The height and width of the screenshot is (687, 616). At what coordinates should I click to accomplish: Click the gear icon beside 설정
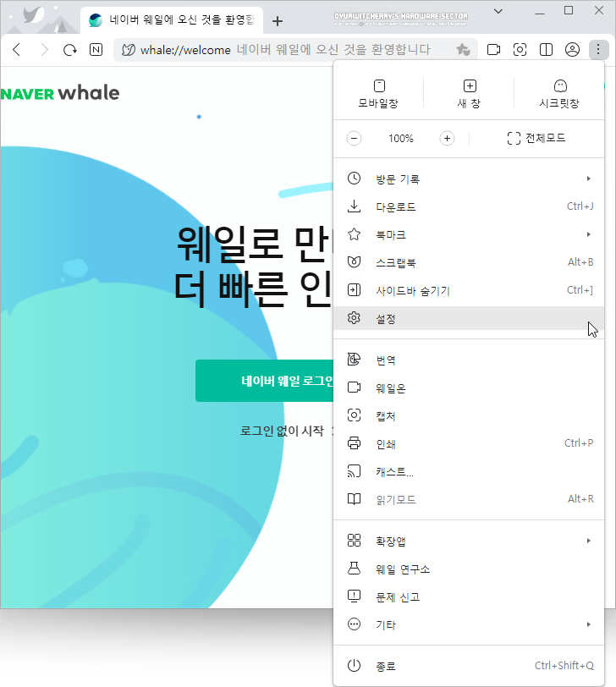coord(354,318)
